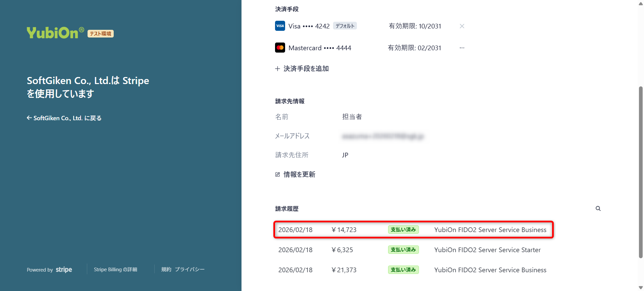
Task: Select the Mastercard •••• 4444 card text
Action: click(x=320, y=48)
